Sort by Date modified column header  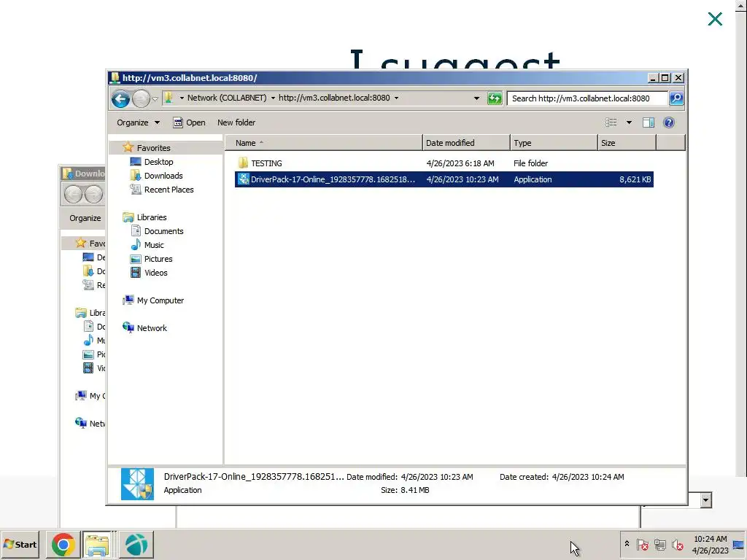point(466,143)
